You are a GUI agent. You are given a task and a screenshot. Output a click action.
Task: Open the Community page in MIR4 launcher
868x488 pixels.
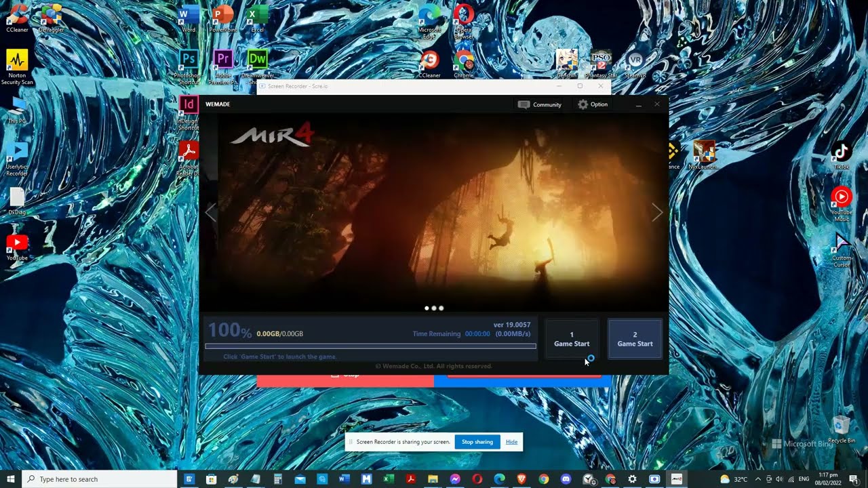click(x=540, y=104)
